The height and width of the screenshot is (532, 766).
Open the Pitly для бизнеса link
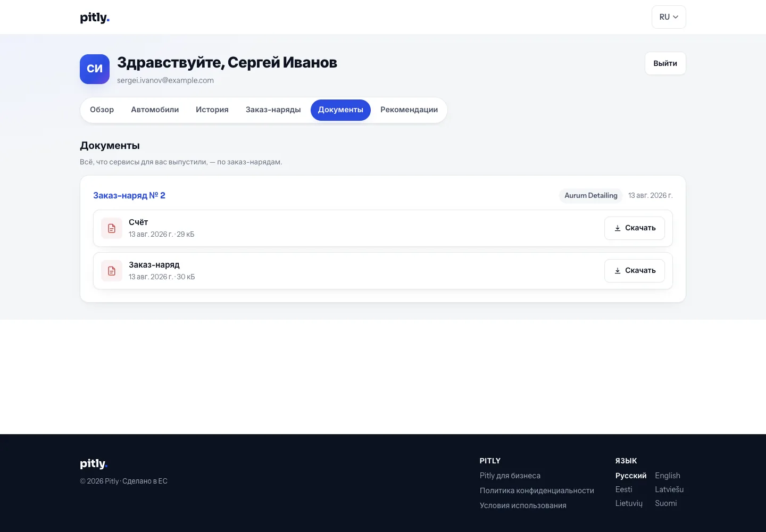pyautogui.click(x=510, y=476)
